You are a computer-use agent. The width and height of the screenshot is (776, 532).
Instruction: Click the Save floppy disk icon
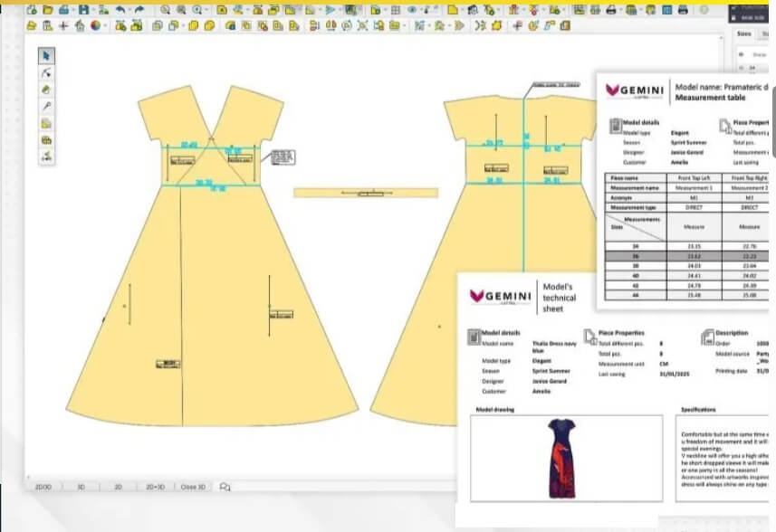(83, 10)
